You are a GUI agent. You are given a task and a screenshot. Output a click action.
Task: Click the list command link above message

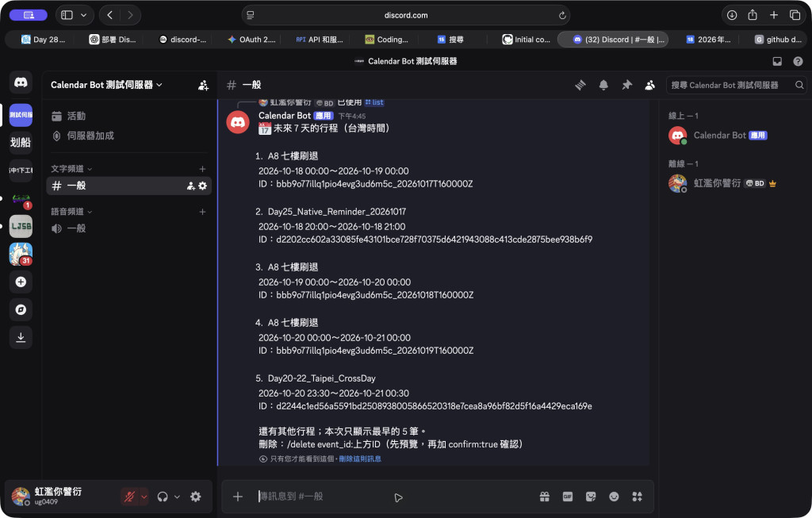[374, 102]
